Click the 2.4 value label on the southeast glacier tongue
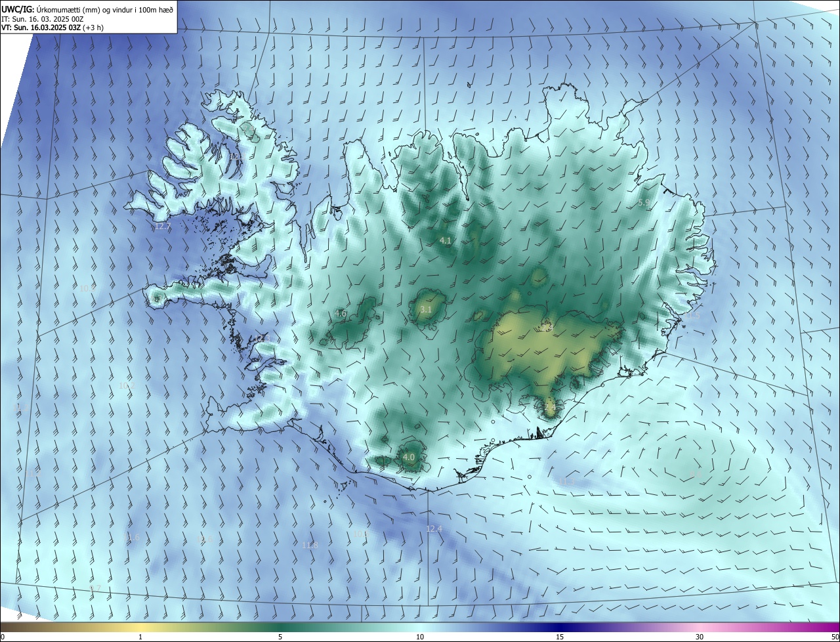This screenshot has width=840, height=642. 550,407
